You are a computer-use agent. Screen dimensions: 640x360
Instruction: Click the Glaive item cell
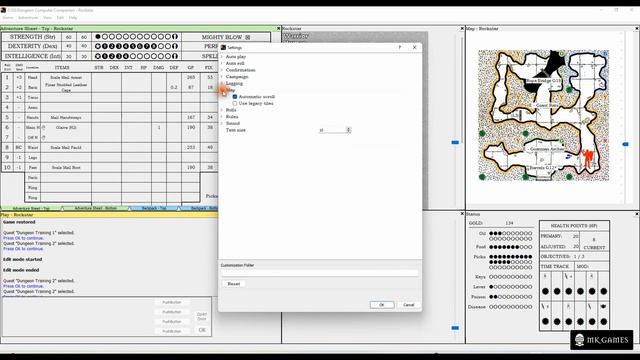(x=66, y=127)
